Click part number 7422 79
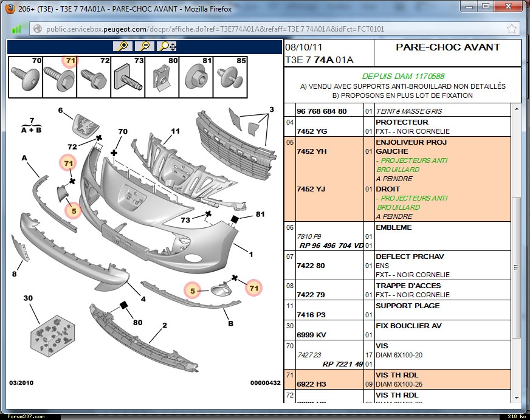Viewport: 530px width, 420px height. 311,295
